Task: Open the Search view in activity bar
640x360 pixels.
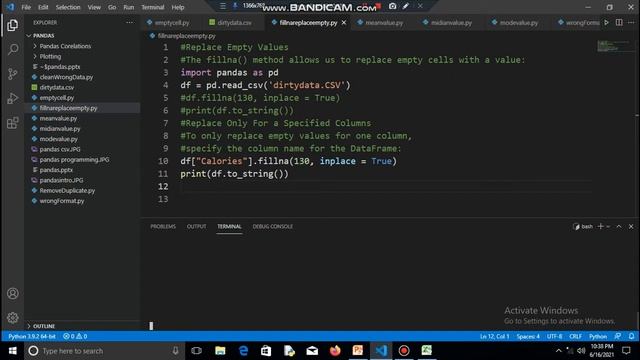Action: (13, 49)
